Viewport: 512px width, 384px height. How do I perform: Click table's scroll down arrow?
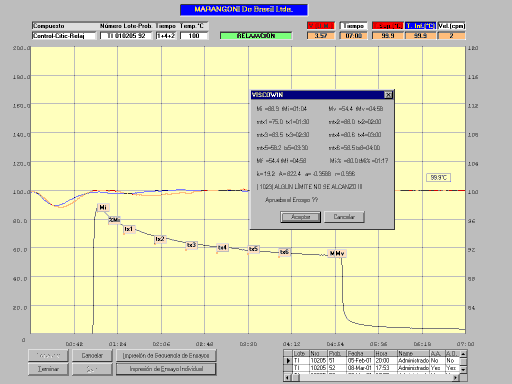click(463, 369)
